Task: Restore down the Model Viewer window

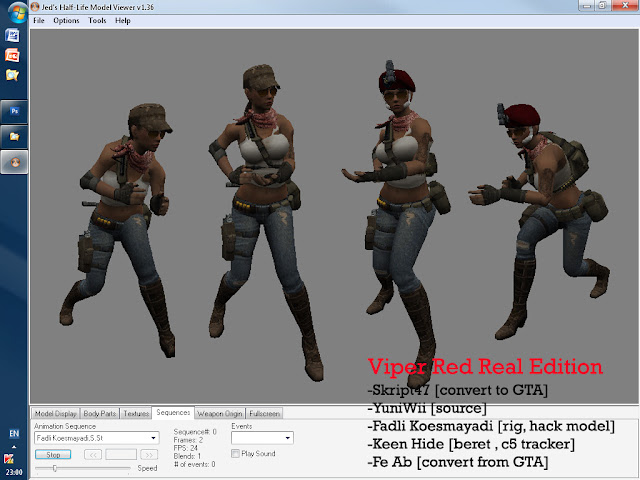Action: 602,6
